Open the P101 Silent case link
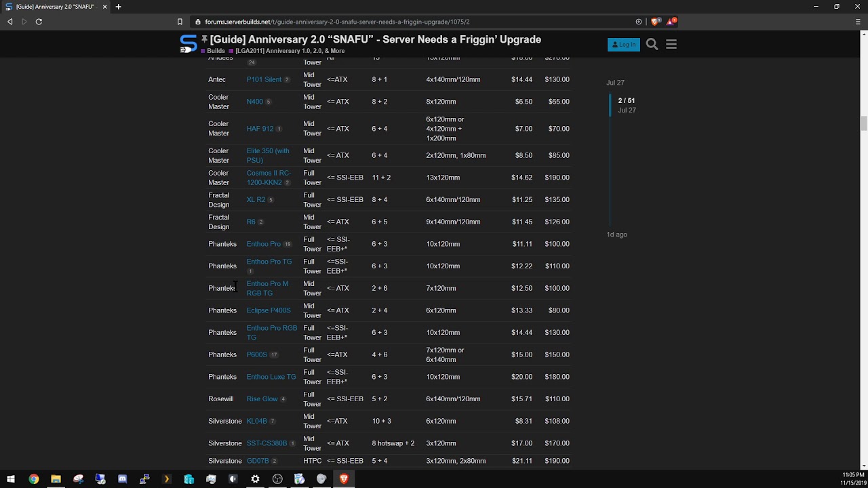The width and height of the screenshot is (868, 488). [264, 79]
